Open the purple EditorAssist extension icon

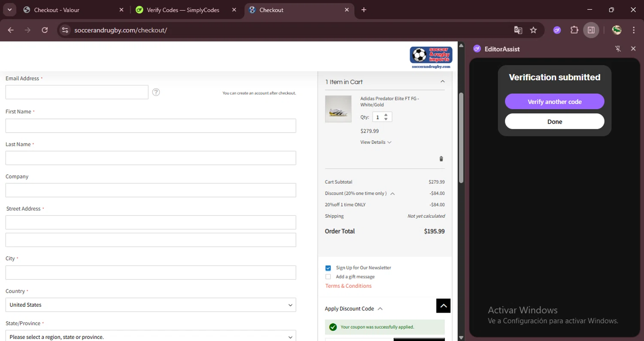[x=557, y=30]
